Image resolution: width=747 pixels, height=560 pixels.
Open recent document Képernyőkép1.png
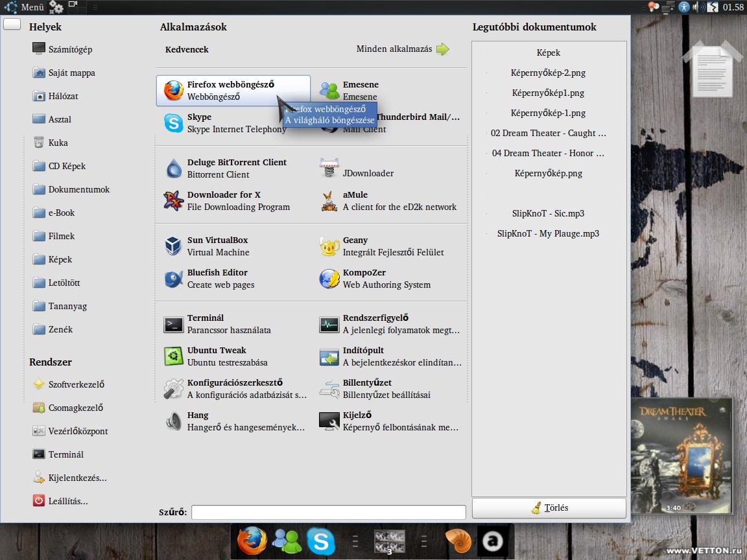(549, 93)
